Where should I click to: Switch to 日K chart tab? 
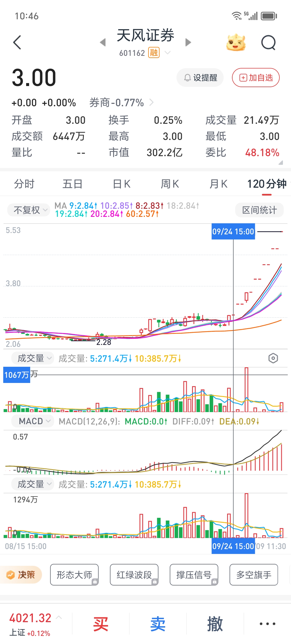pyautogui.click(x=122, y=184)
